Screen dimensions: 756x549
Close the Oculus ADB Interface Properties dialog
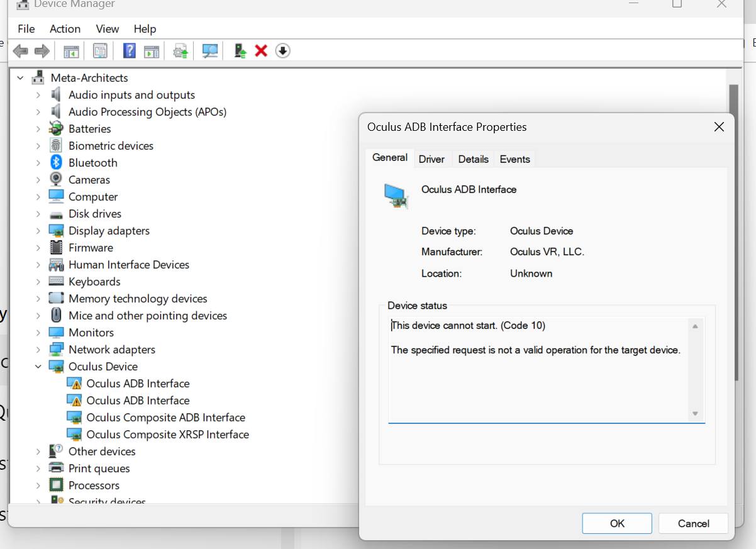pos(719,127)
